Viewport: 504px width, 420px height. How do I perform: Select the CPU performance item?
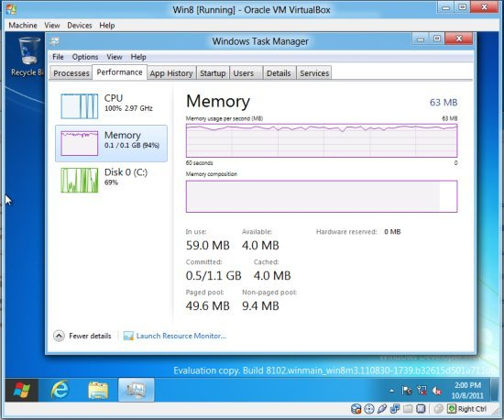(111, 105)
